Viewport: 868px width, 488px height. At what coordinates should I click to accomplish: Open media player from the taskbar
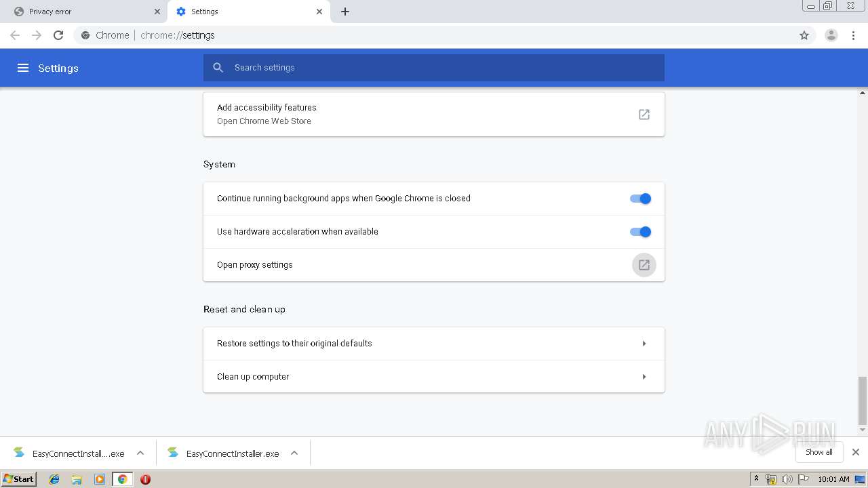tap(100, 479)
